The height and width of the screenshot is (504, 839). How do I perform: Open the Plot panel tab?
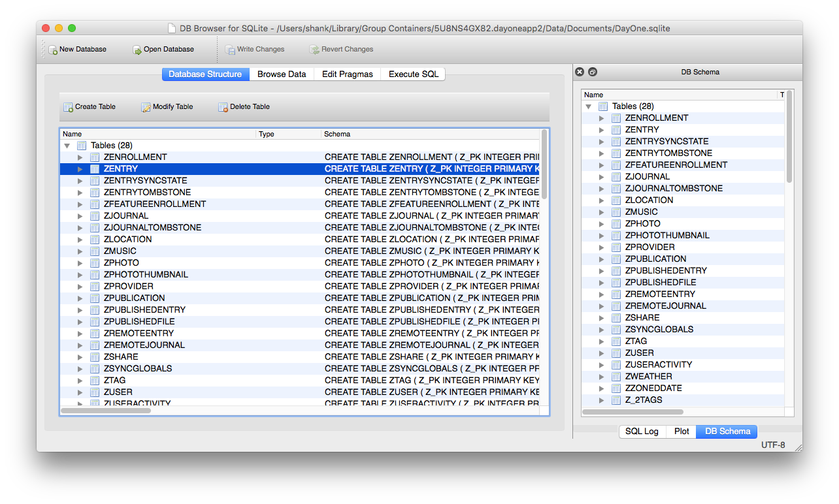(682, 432)
